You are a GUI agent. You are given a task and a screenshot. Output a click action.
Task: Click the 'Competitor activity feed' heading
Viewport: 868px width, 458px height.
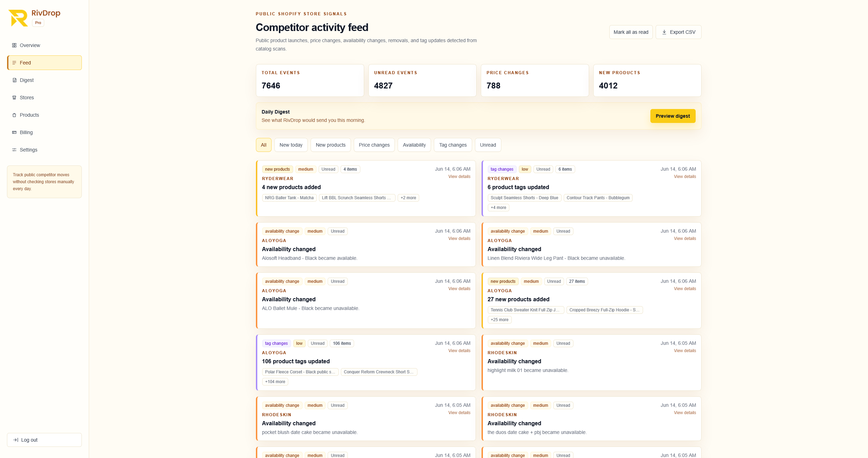312,28
